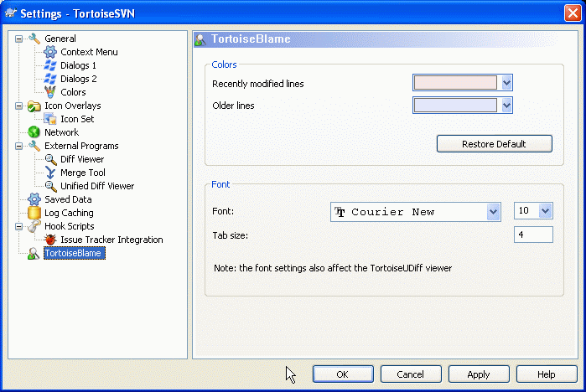
Task: Click the Log Caching database icon
Action: coord(34,213)
